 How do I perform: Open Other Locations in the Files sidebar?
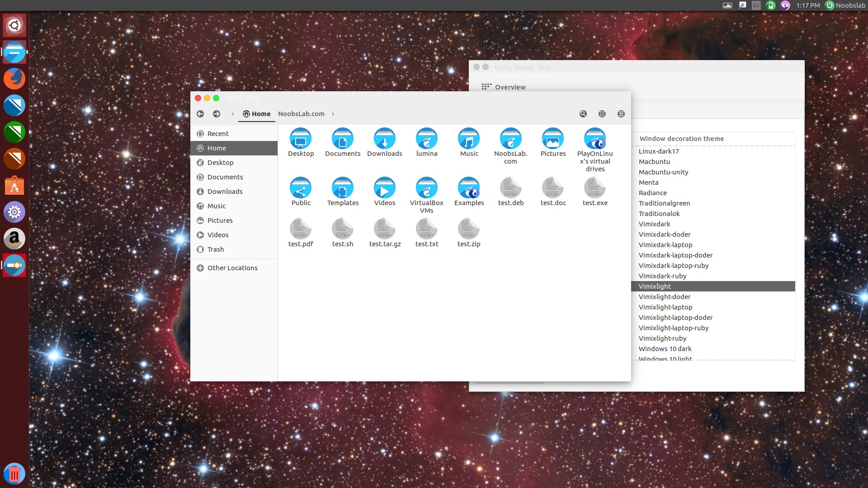(232, 267)
